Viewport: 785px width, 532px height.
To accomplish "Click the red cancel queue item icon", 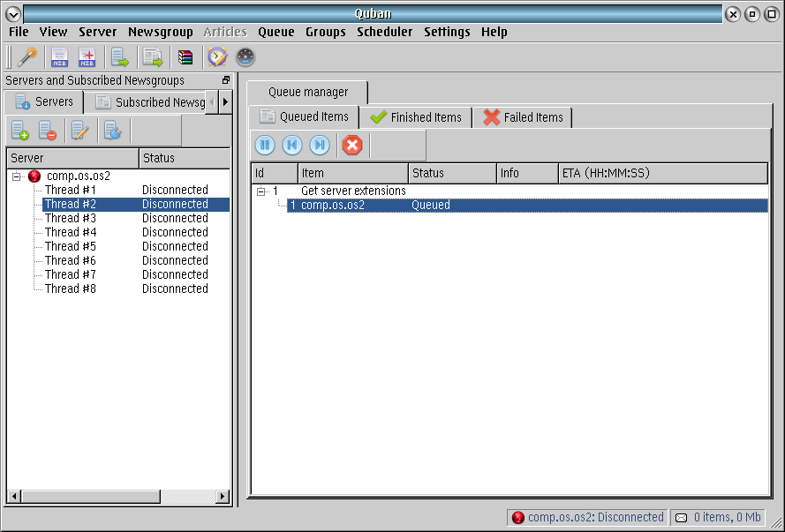I will click(x=352, y=146).
